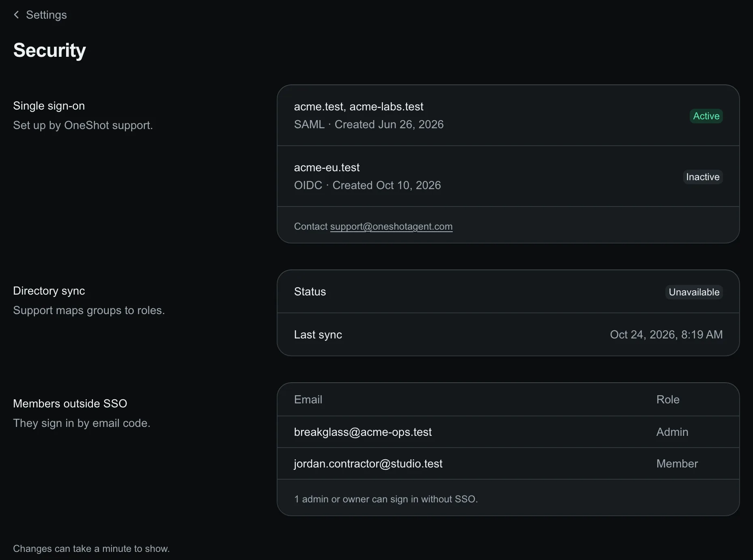Click 'Set up by OneShot support.' description
Viewport: 753px width, 560px height.
(x=83, y=125)
